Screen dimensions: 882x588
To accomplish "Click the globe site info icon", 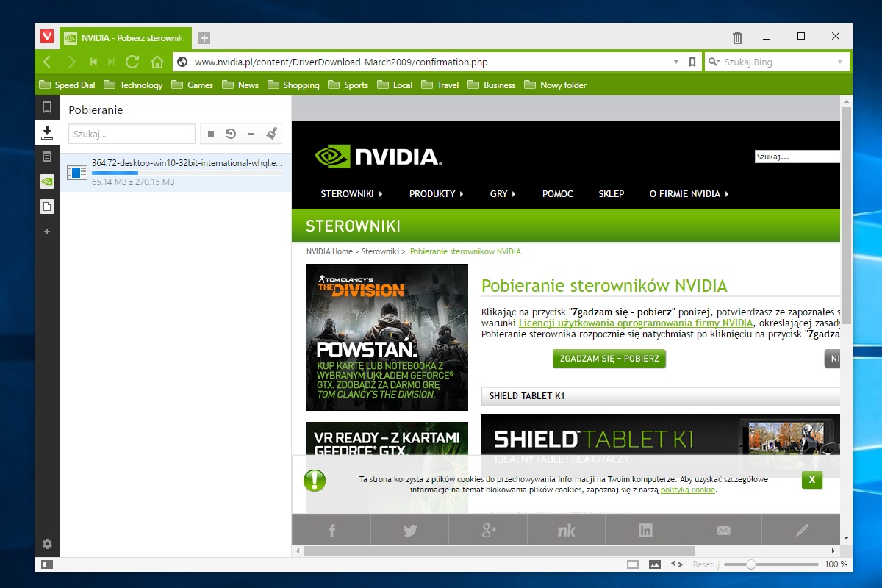I will point(183,62).
